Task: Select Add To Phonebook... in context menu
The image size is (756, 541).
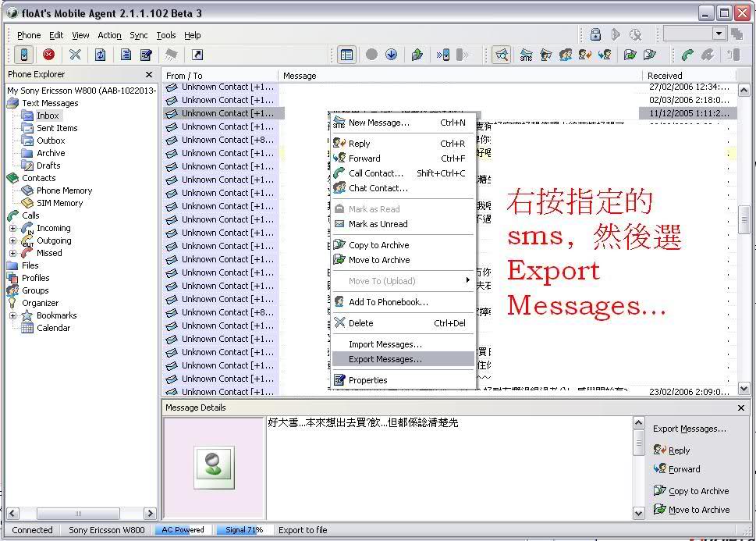Action: (x=403, y=302)
